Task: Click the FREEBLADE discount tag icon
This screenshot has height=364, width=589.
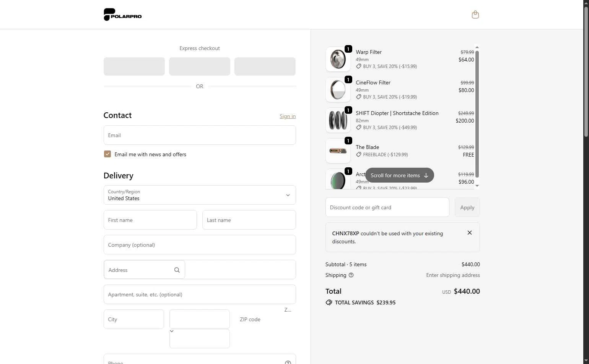Action: click(x=358, y=155)
